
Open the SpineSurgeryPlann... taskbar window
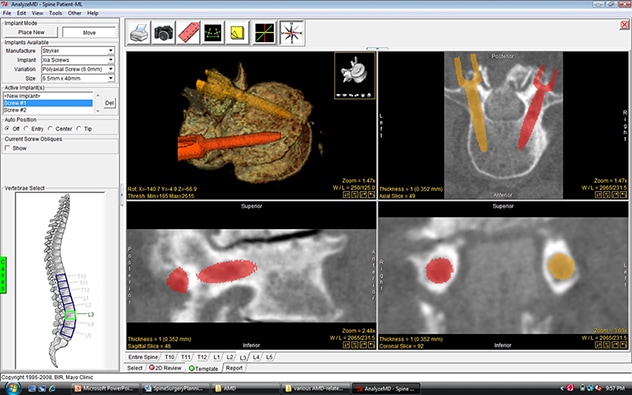pos(176,389)
